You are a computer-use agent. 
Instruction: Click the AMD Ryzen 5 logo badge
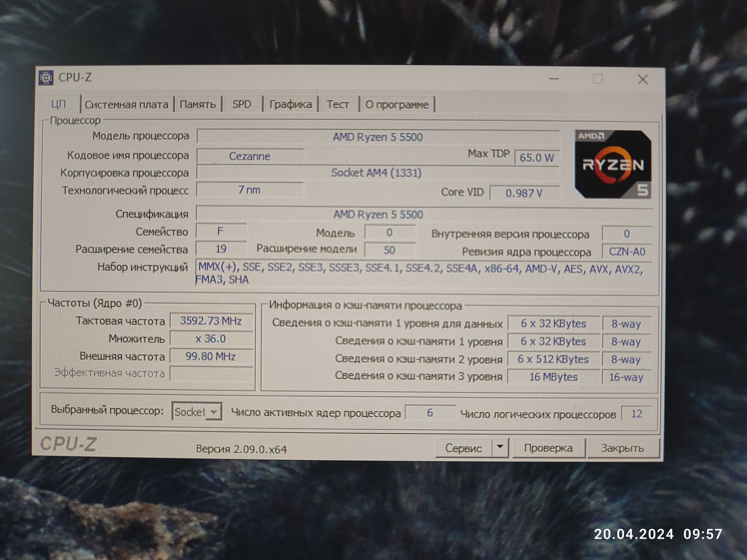(x=613, y=164)
